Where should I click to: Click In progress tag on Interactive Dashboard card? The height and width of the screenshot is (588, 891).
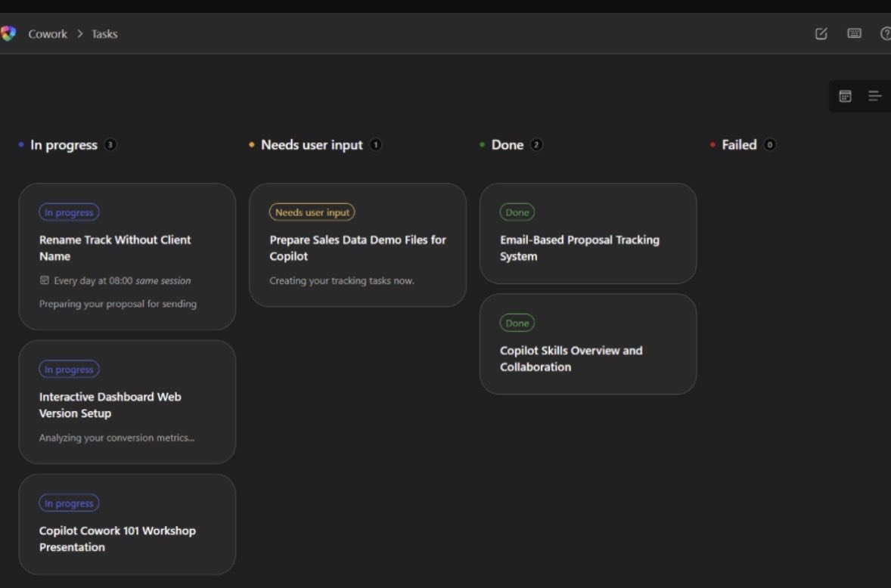click(69, 370)
